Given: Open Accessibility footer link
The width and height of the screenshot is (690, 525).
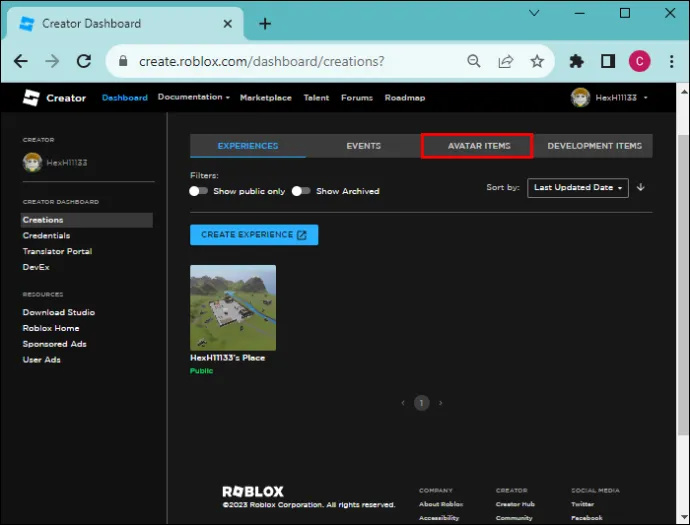Looking at the screenshot, I should 439,518.
